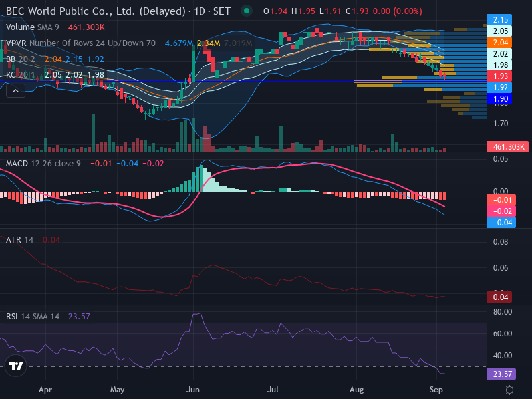
Task: Click the 461.303K volume axis label
Action: pyautogui.click(x=507, y=146)
